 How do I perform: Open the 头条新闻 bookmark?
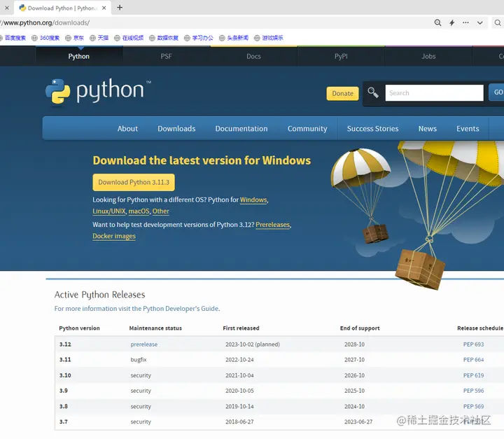237,38
